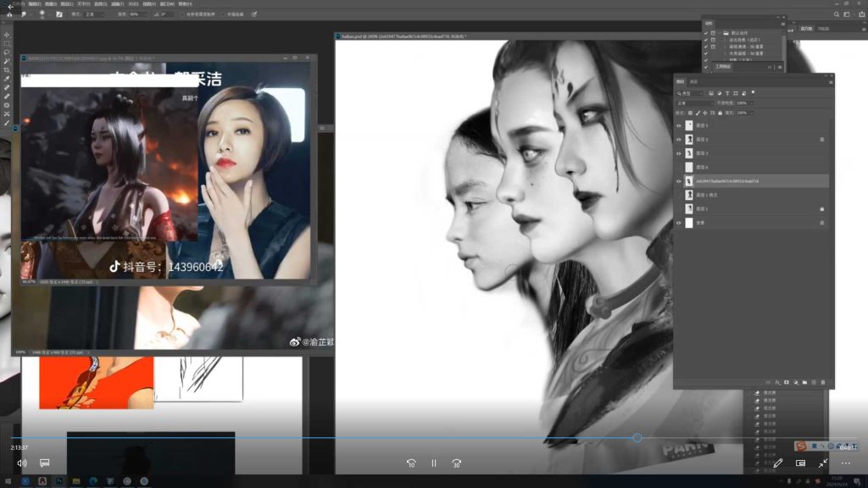Select the Crop tool

tap(7, 70)
